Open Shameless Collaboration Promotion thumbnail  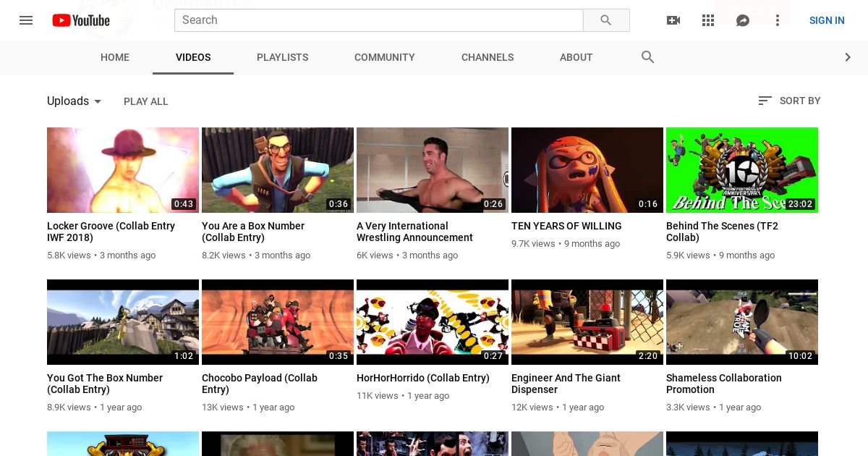point(742,322)
